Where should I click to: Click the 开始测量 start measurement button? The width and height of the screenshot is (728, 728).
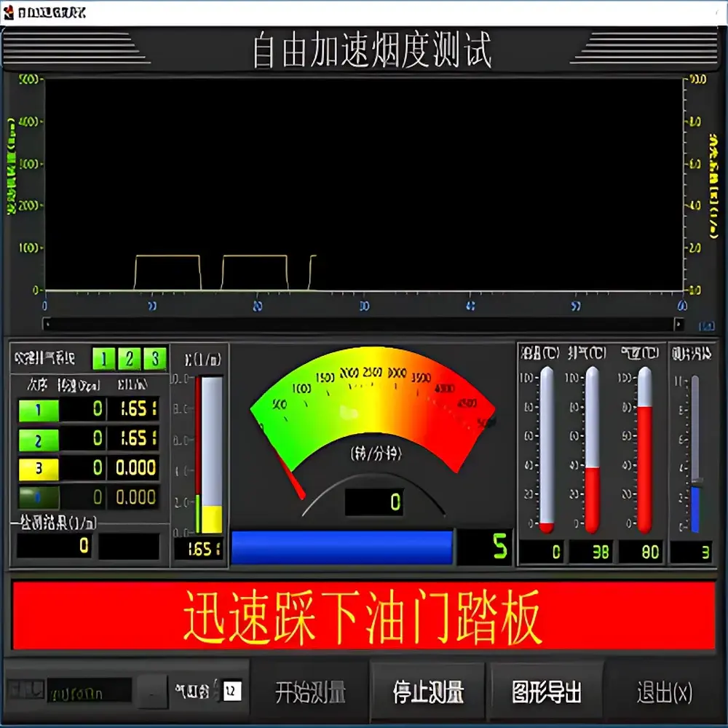pyautogui.click(x=310, y=693)
